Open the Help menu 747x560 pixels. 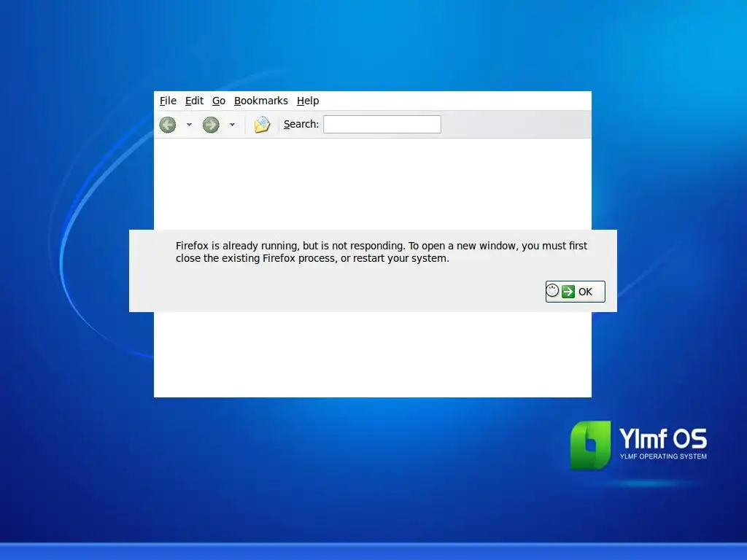pyautogui.click(x=308, y=101)
